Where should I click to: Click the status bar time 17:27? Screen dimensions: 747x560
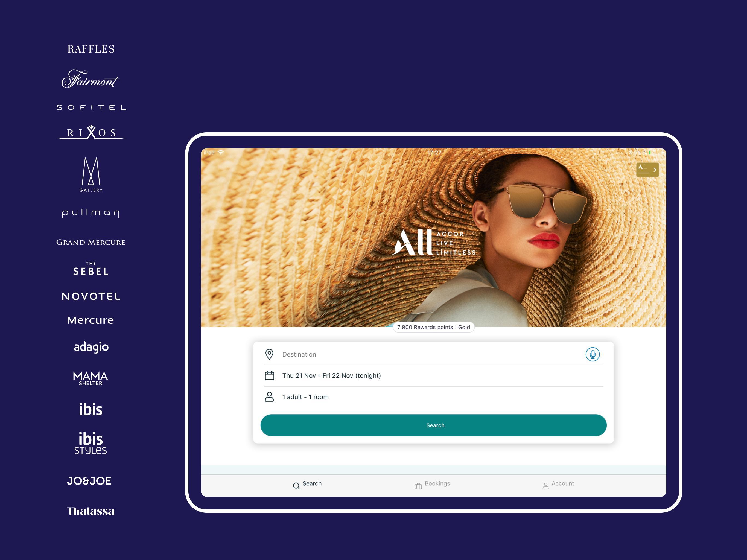pyautogui.click(x=434, y=153)
